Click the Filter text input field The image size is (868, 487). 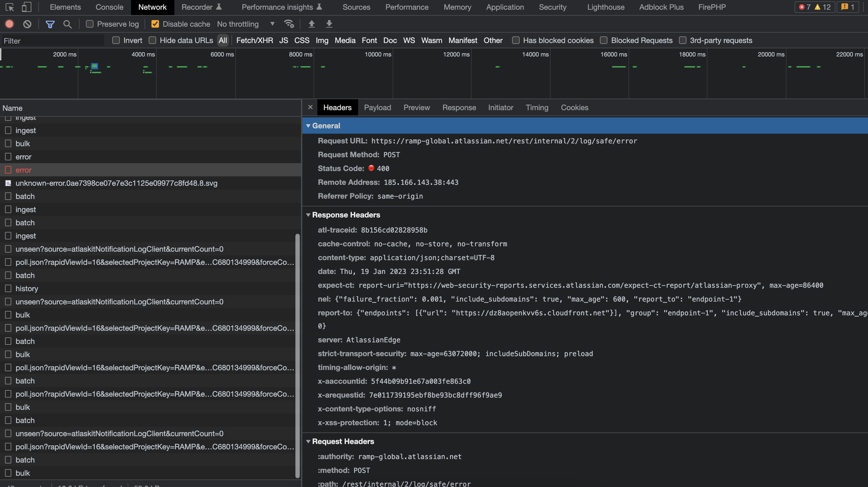[52, 41]
